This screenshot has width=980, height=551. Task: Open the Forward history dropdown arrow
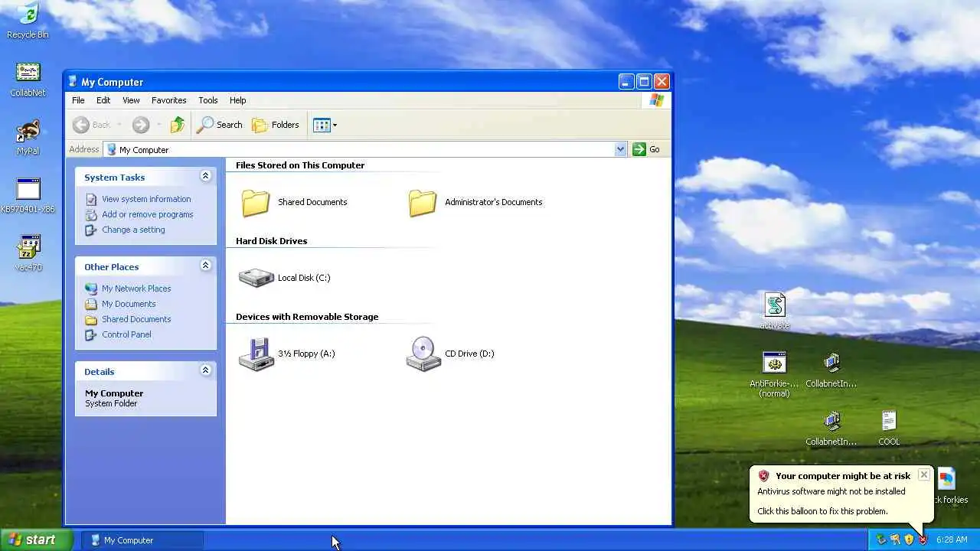coord(158,125)
